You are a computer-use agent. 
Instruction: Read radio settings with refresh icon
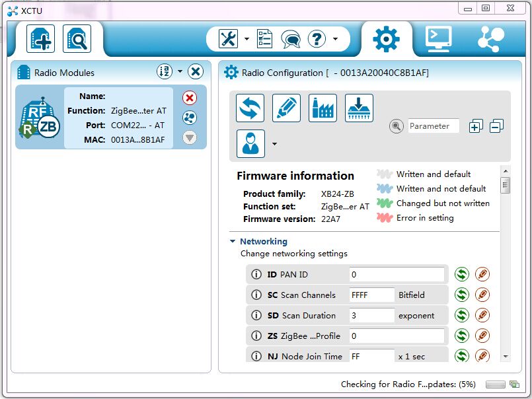click(250, 108)
